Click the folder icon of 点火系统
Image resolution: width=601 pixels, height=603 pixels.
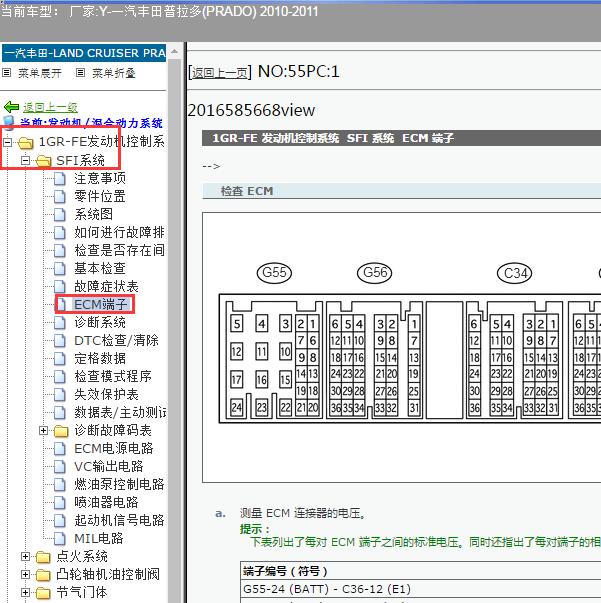[x=43, y=557]
